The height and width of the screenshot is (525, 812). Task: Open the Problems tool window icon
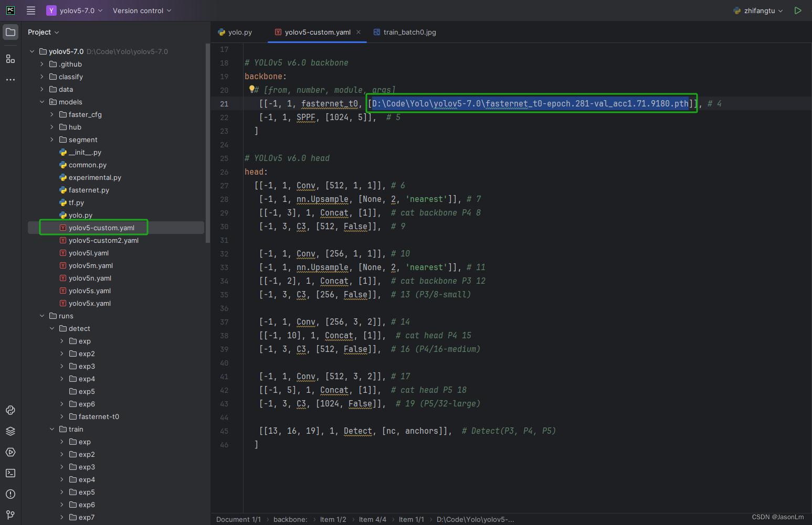[x=10, y=494]
